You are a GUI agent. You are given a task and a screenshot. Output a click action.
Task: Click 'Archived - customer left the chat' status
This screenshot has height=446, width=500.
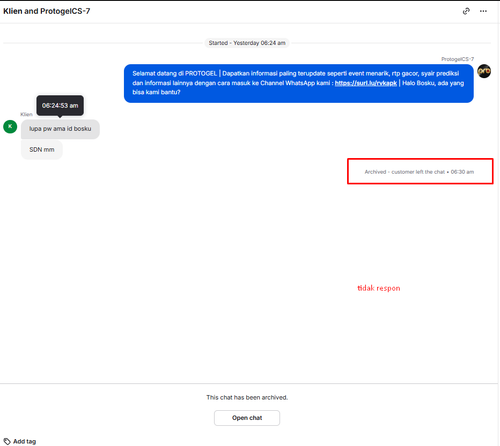pos(419,172)
